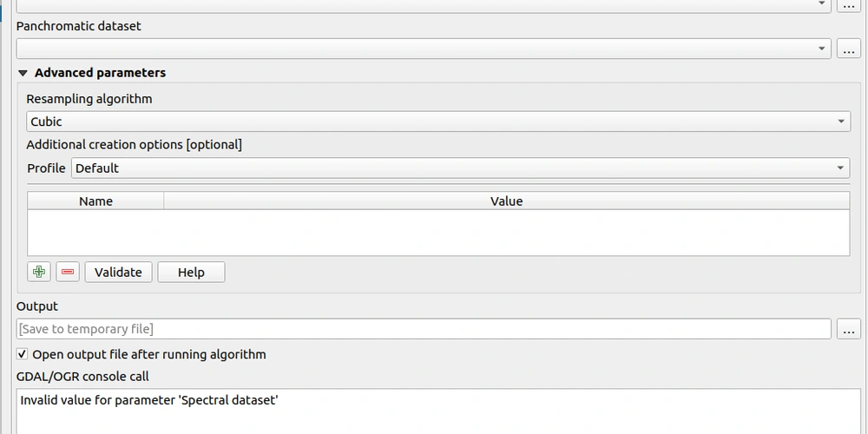The height and width of the screenshot is (434, 868).
Task: Toggle Open output file after running algorithm
Action: (x=23, y=354)
